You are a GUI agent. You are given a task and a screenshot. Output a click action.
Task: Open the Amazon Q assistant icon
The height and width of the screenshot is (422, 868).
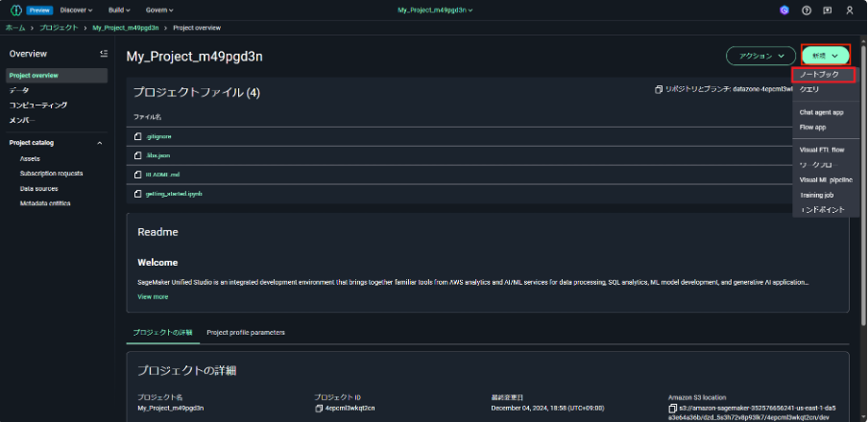784,10
